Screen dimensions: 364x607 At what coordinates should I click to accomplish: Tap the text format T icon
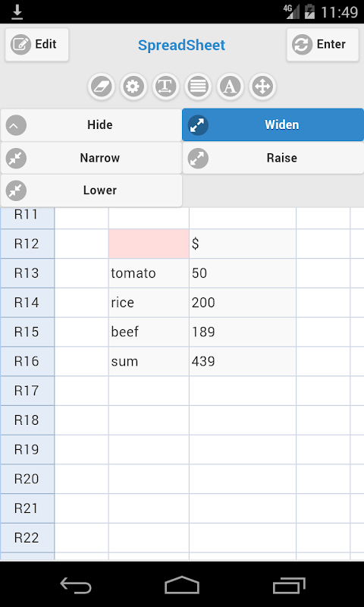pyautogui.click(x=166, y=86)
